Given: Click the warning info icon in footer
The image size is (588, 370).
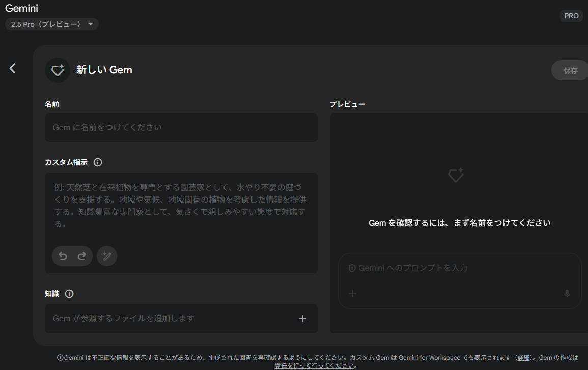Looking at the screenshot, I should tap(60, 358).
